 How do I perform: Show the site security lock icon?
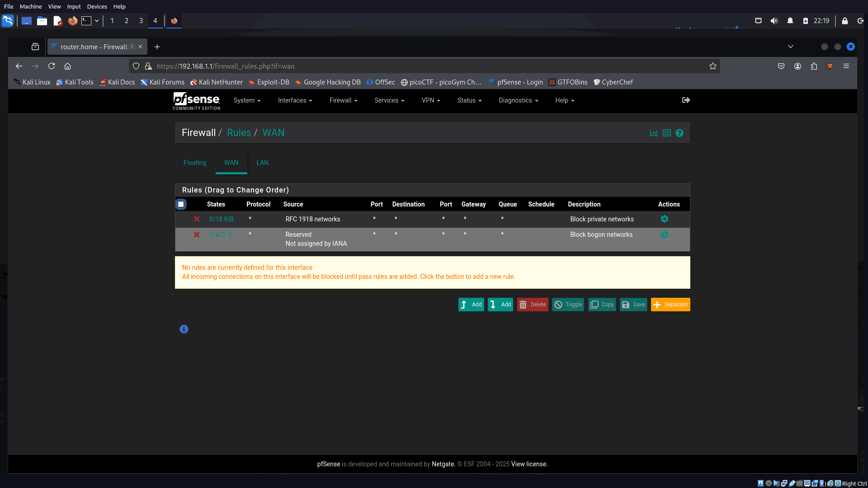(148, 66)
